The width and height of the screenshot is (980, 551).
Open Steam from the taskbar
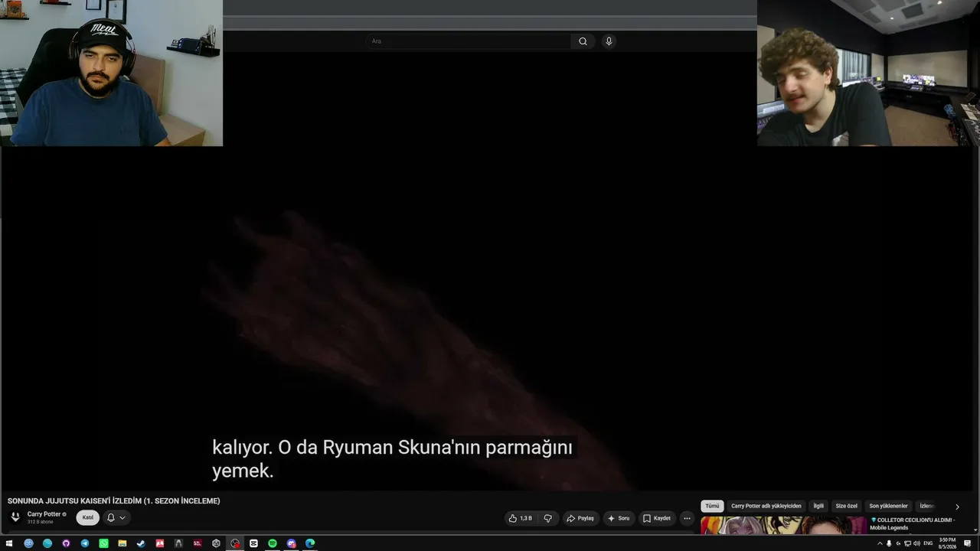(141, 543)
